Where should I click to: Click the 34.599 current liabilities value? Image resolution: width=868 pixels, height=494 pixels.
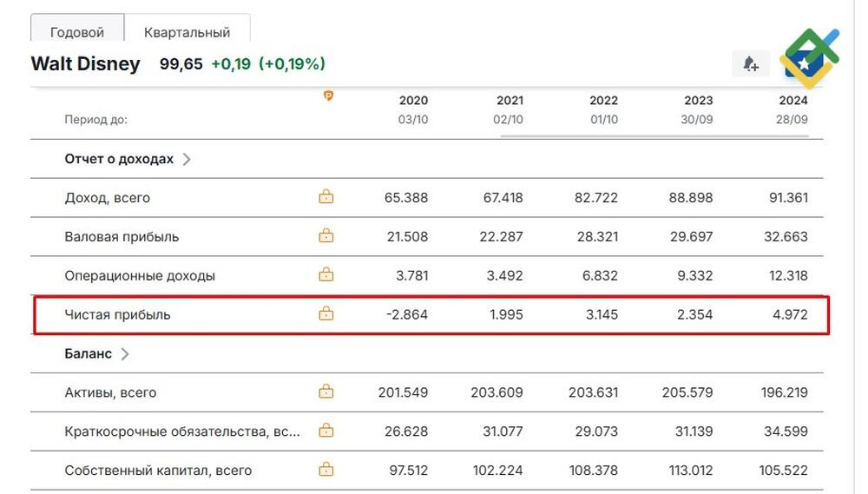[x=786, y=431]
